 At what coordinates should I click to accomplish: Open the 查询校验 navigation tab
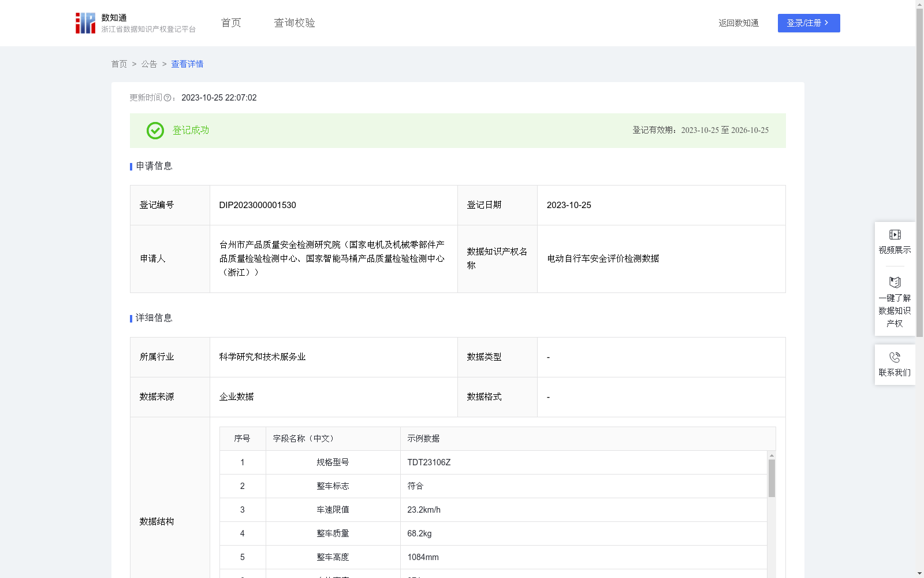[x=295, y=23]
